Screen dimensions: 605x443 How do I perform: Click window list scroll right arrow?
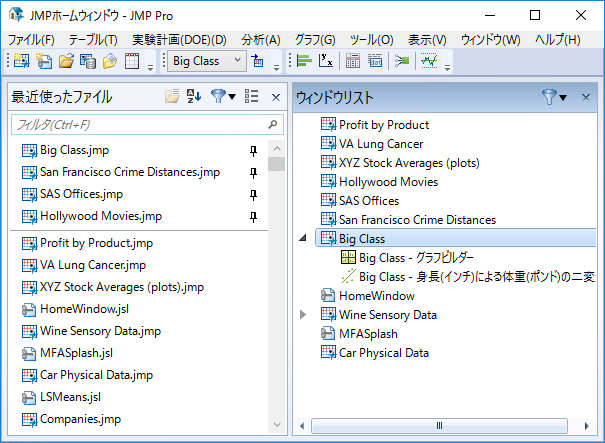pyautogui.click(x=586, y=426)
